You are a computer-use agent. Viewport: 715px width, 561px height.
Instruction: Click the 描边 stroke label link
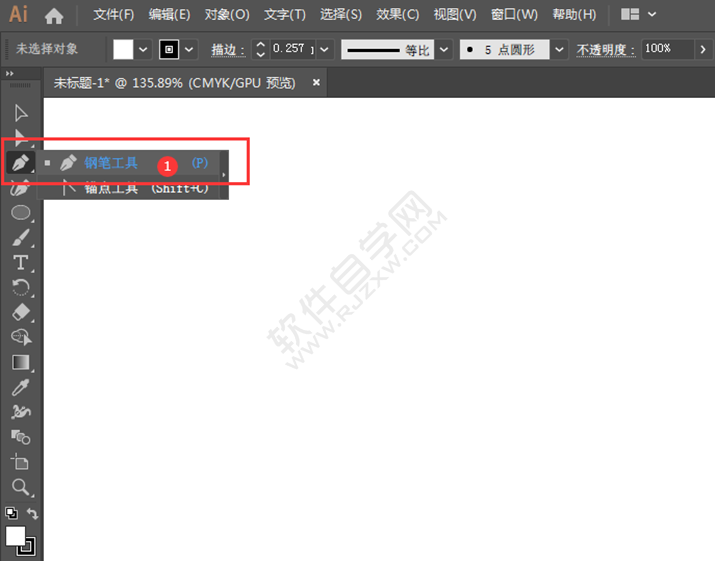click(x=228, y=50)
